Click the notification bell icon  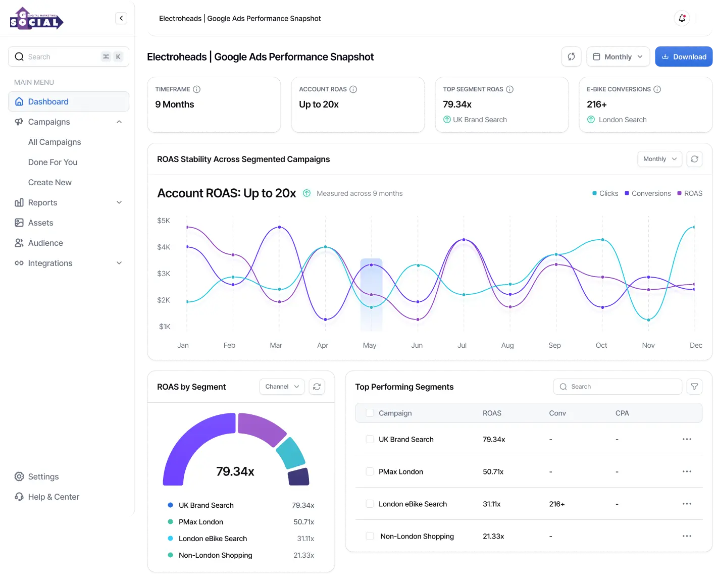pyautogui.click(x=682, y=18)
